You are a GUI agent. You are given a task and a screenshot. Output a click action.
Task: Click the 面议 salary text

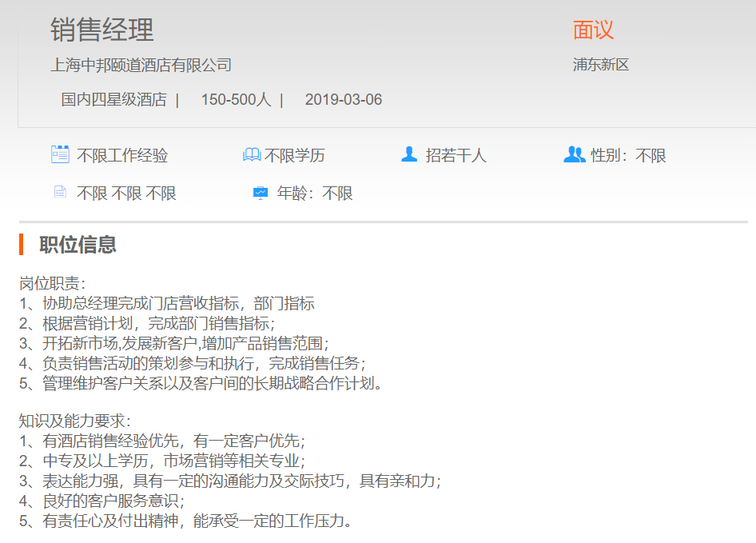coord(593,30)
